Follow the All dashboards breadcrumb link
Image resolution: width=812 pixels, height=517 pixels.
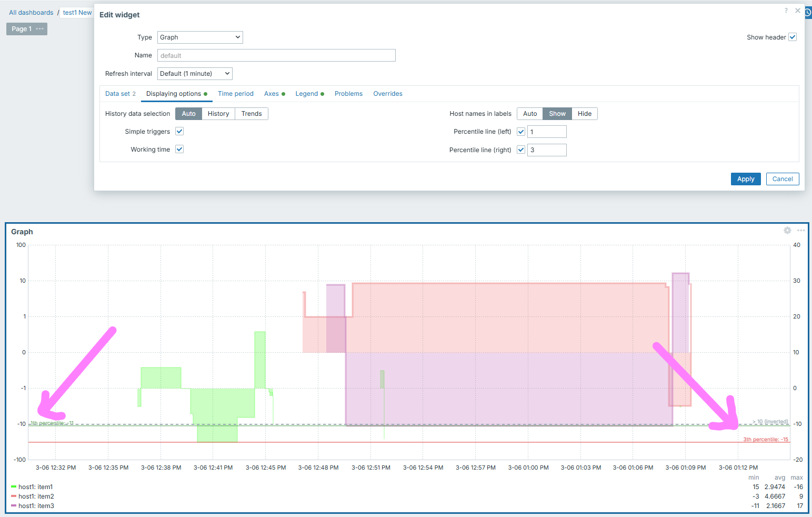coord(31,13)
